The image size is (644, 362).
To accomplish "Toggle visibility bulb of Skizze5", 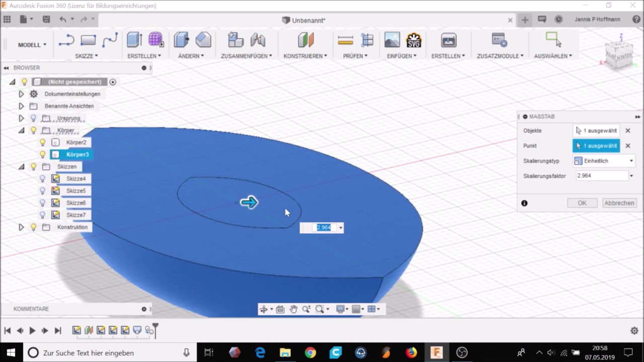I will pyautogui.click(x=43, y=191).
